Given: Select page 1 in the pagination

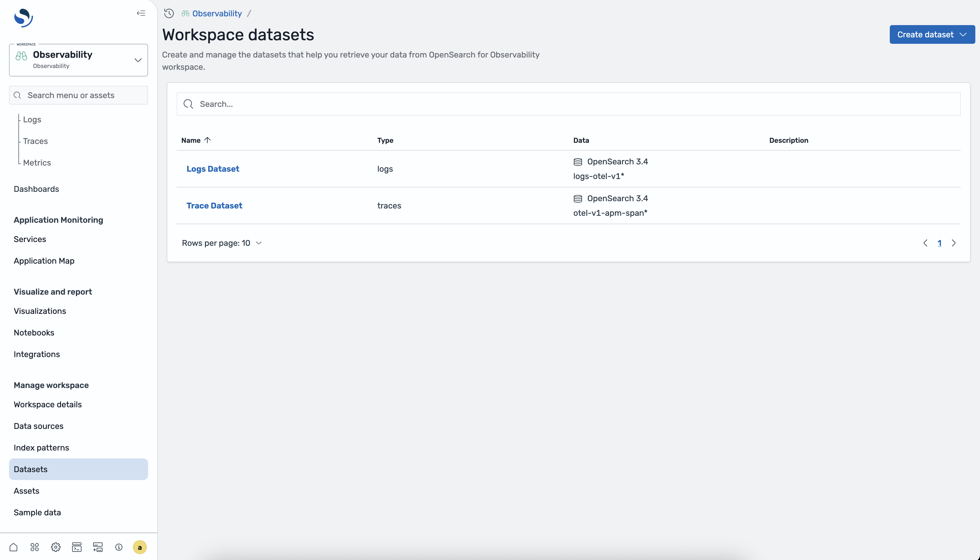Looking at the screenshot, I should click(940, 243).
